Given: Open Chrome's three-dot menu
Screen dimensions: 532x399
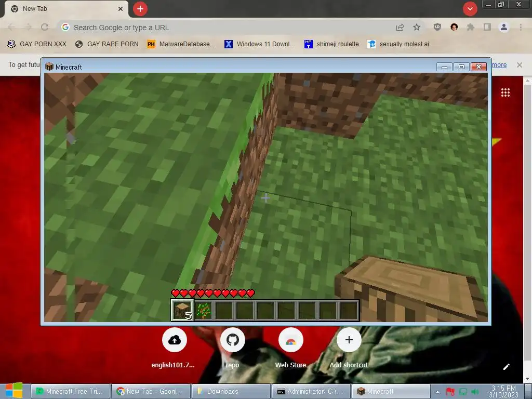Looking at the screenshot, I should coord(521,28).
